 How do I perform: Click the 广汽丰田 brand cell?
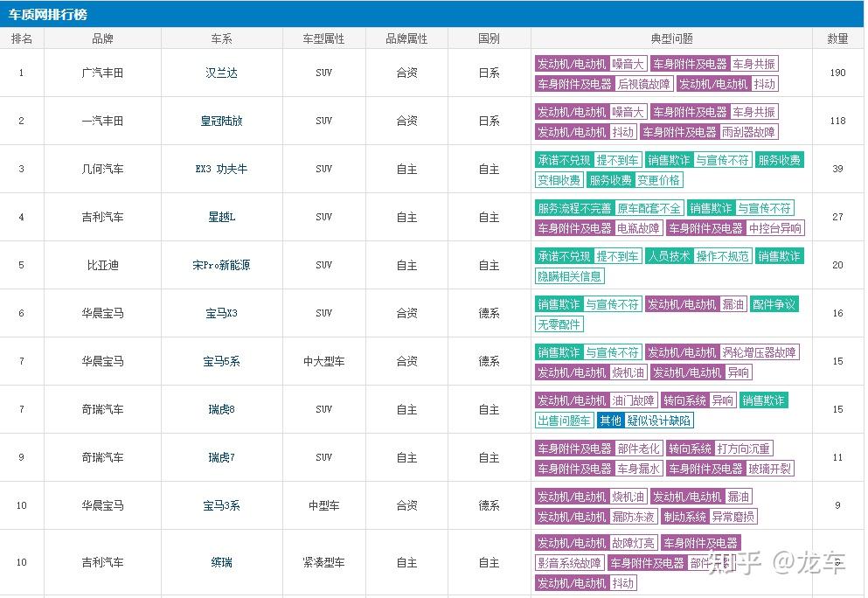pyautogui.click(x=102, y=73)
